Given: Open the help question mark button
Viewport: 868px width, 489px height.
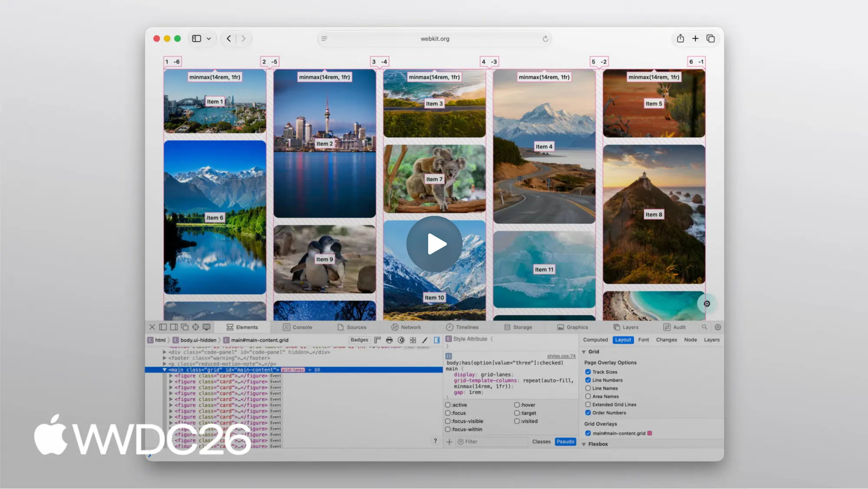Looking at the screenshot, I should click(435, 441).
